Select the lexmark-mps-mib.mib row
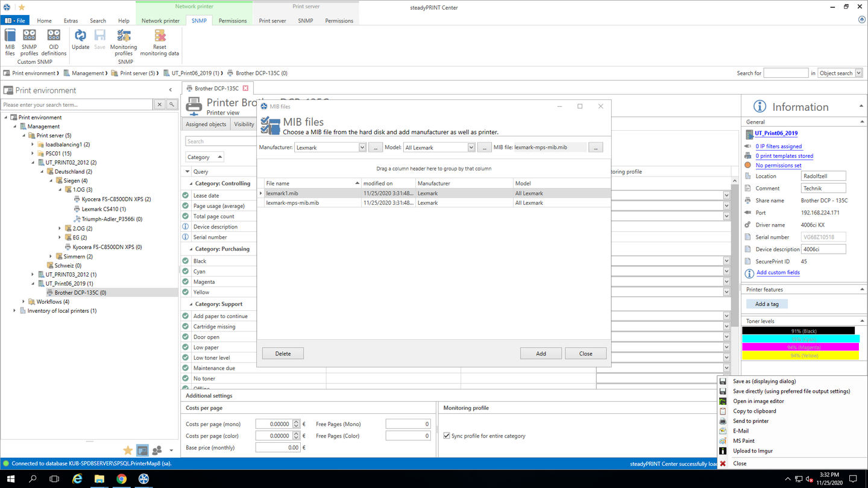Image resolution: width=868 pixels, height=488 pixels. [x=433, y=203]
